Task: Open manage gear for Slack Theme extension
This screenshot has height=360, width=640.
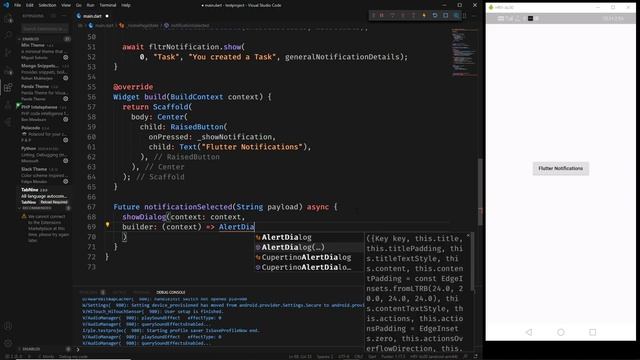Action: coord(65,181)
